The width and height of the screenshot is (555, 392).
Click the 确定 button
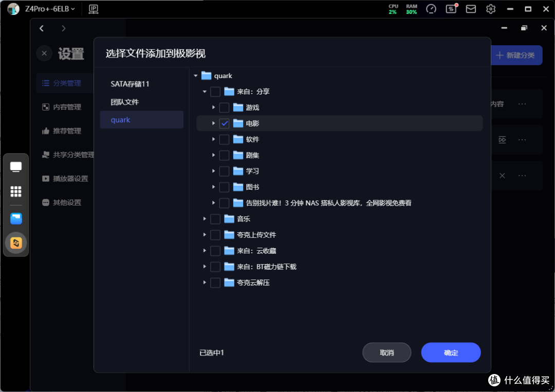pyautogui.click(x=451, y=352)
